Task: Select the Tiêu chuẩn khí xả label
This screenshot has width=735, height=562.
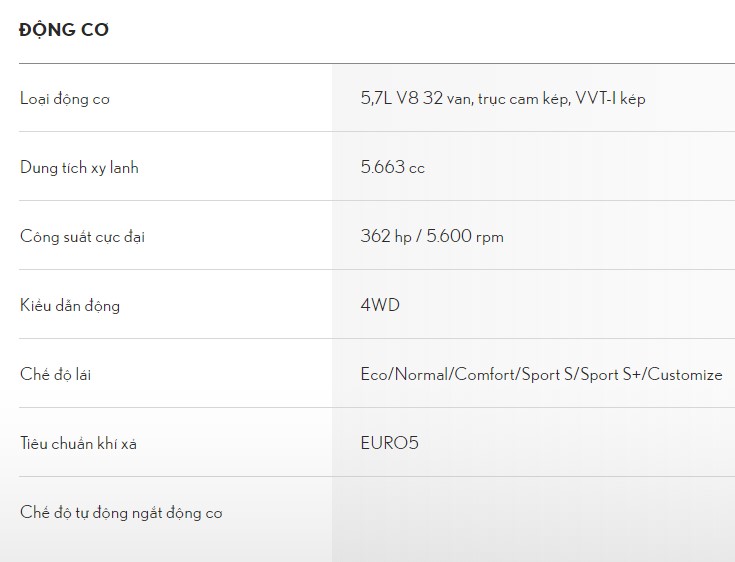Action: coord(78,443)
